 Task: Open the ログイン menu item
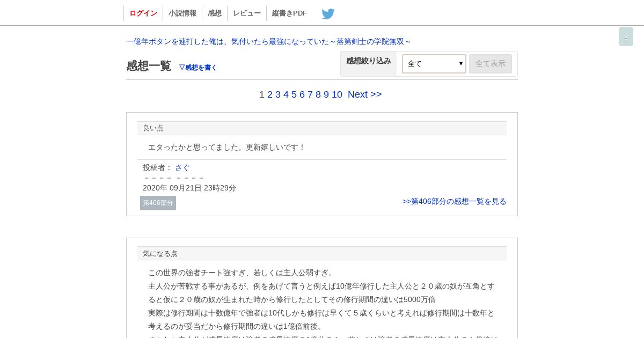pyautogui.click(x=143, y=13)
